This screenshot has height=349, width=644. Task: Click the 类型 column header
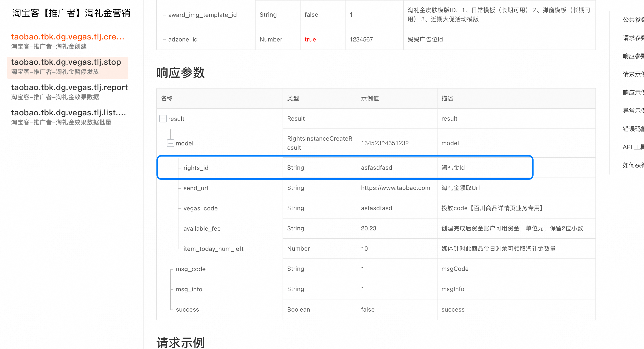[293, 98]
